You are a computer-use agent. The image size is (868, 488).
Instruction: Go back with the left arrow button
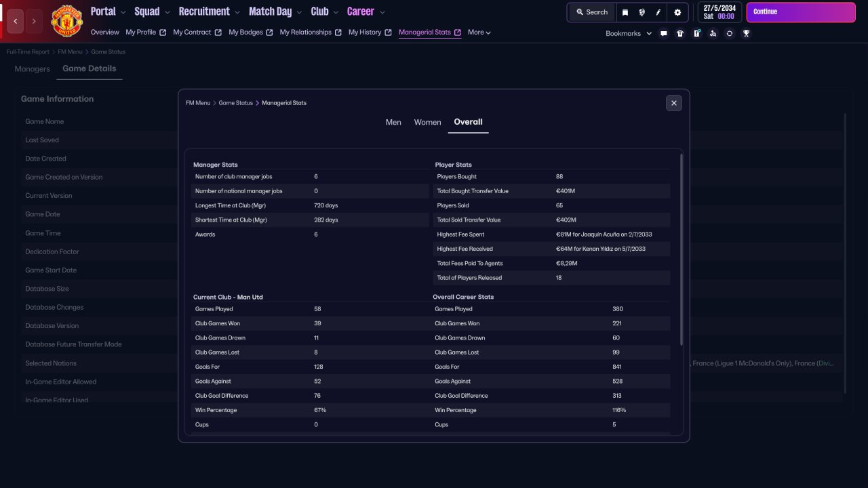coord(16,22)
